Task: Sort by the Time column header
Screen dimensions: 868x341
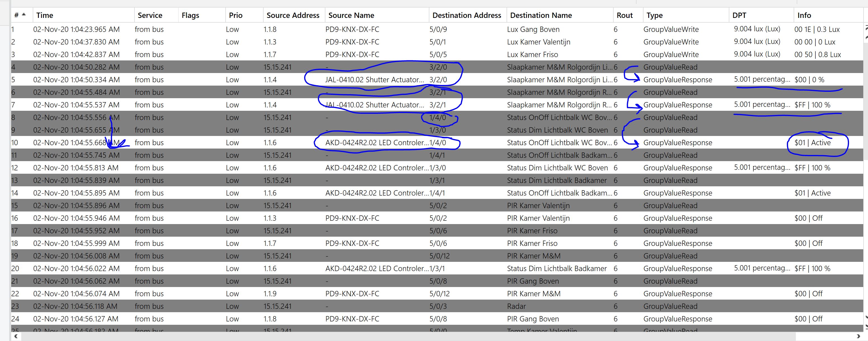Action: click(45, 15)
